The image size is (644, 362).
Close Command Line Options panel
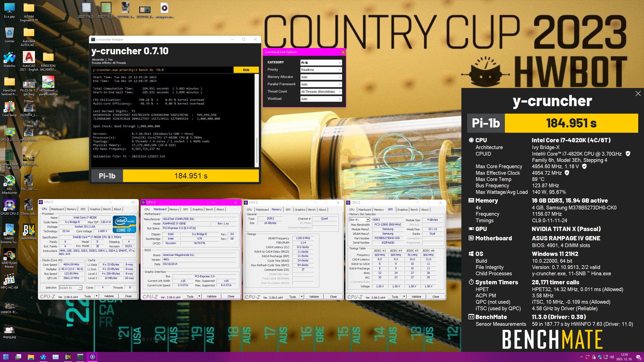pyautogui.click(x=343, y=52)
